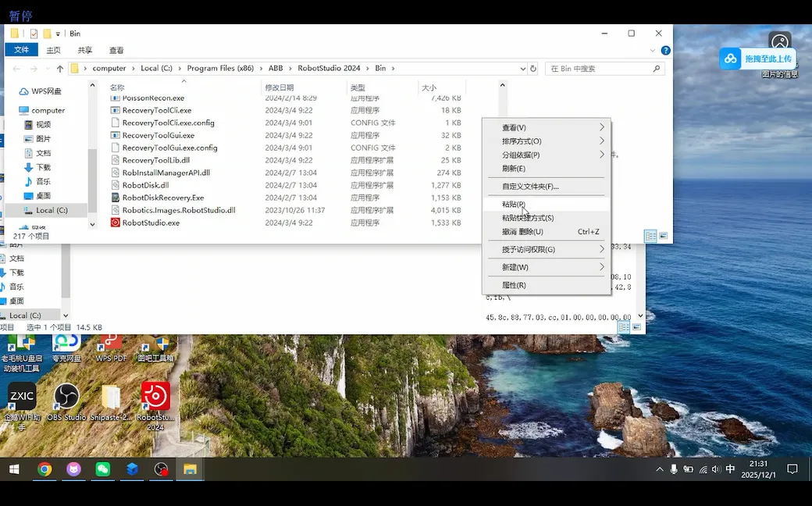Sort files by the 修改日期 column header
Screen dimensions: 812x506
click(280, 87)
